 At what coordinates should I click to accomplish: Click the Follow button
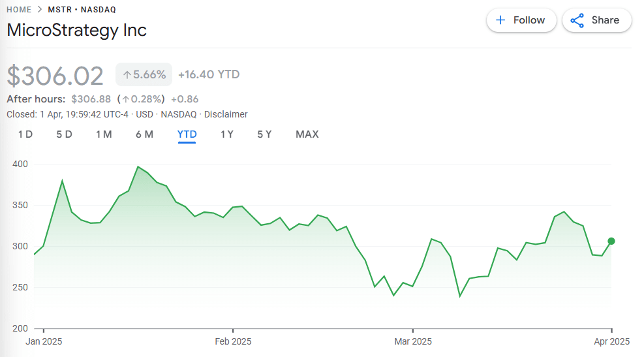[521, 20]
